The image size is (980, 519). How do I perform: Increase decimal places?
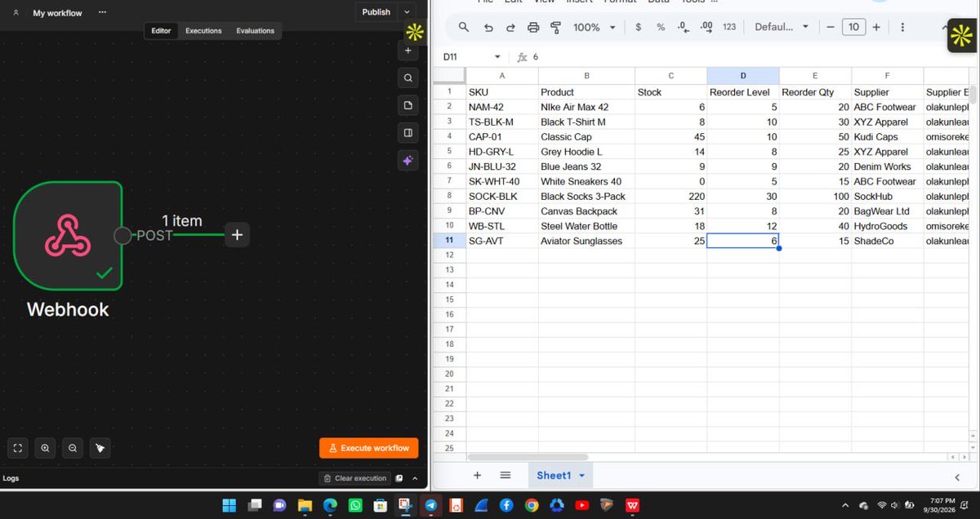point(706,27)
